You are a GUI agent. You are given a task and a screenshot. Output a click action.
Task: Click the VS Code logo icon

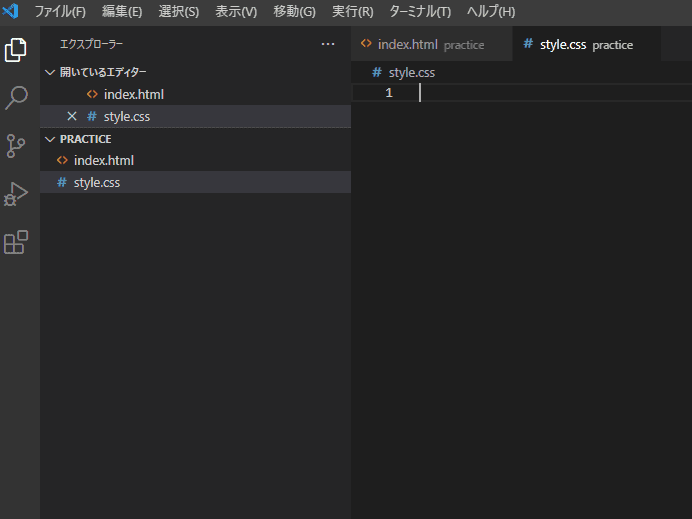point(12,12)
